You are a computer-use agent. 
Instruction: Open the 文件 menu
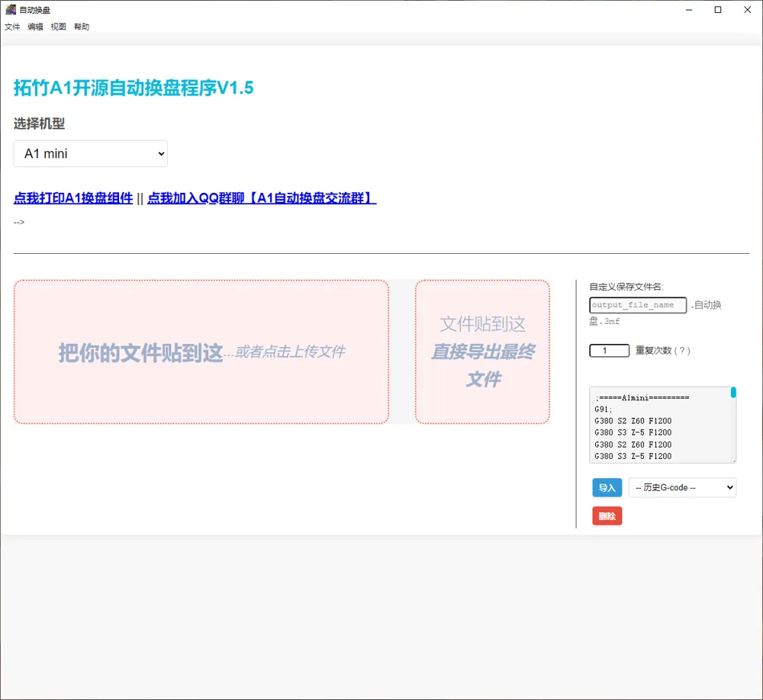[x=12, y=26]
